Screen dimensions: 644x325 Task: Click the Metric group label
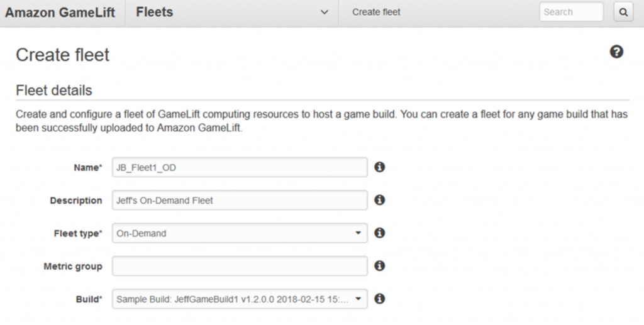click(73, 267)
